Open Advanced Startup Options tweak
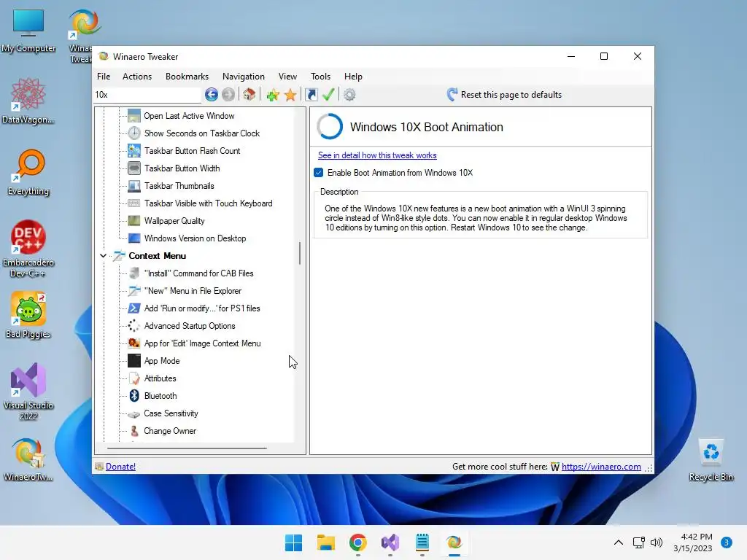 click(x=190, y=326)
